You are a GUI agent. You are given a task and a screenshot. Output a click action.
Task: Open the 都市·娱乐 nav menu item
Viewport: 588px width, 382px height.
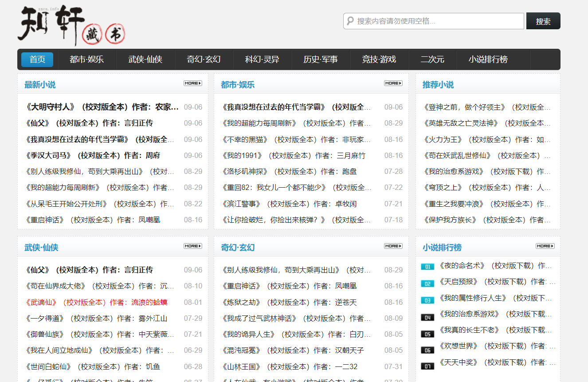(x=86, y=59)
